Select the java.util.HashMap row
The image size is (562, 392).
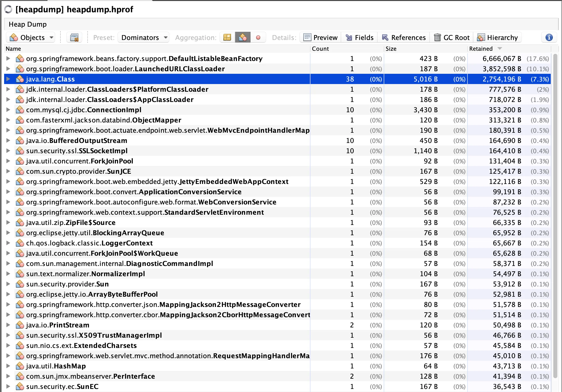(x=56, y=366)
